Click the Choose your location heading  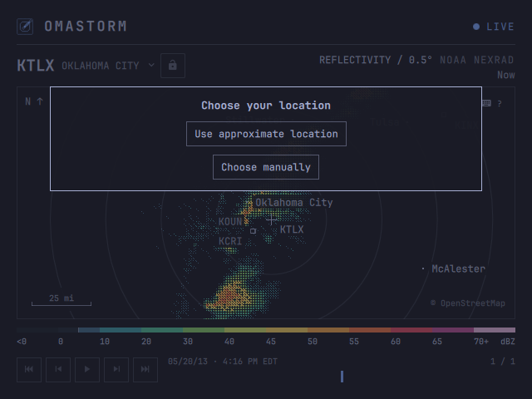click(x=266, y=106)
